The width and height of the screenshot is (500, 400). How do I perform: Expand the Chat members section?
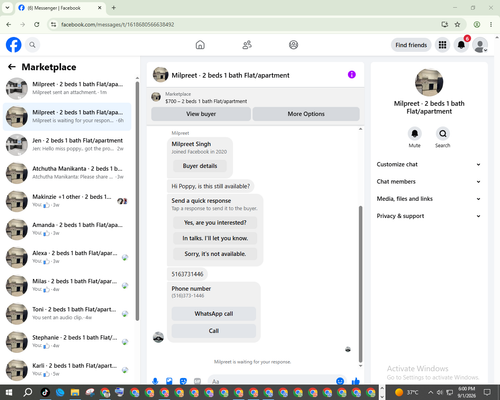point(429,182)
